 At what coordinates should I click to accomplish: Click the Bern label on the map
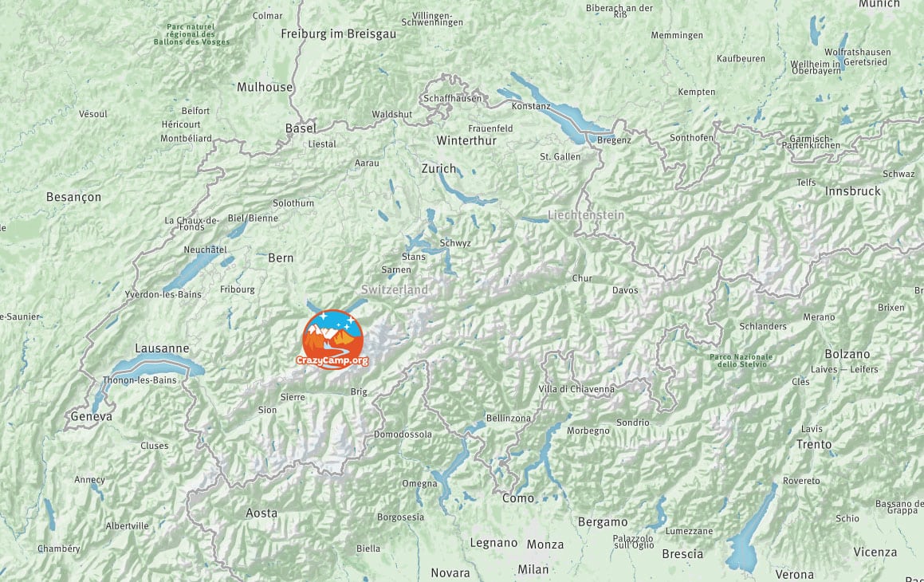pos(281,258)
